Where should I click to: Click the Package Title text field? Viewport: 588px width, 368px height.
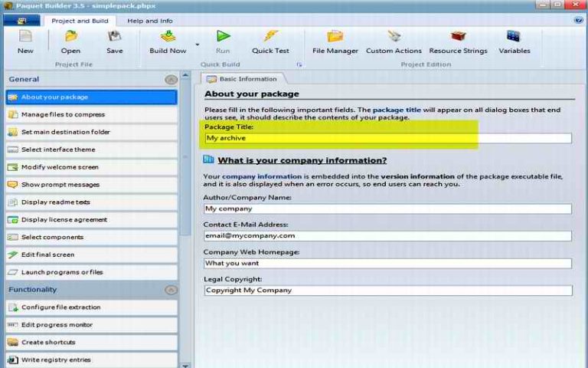point(387,139)
